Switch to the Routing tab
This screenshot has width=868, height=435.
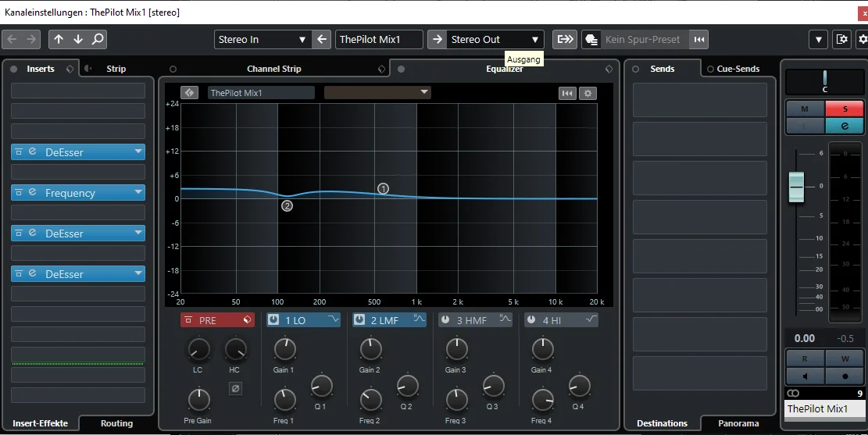coord(116,423)
